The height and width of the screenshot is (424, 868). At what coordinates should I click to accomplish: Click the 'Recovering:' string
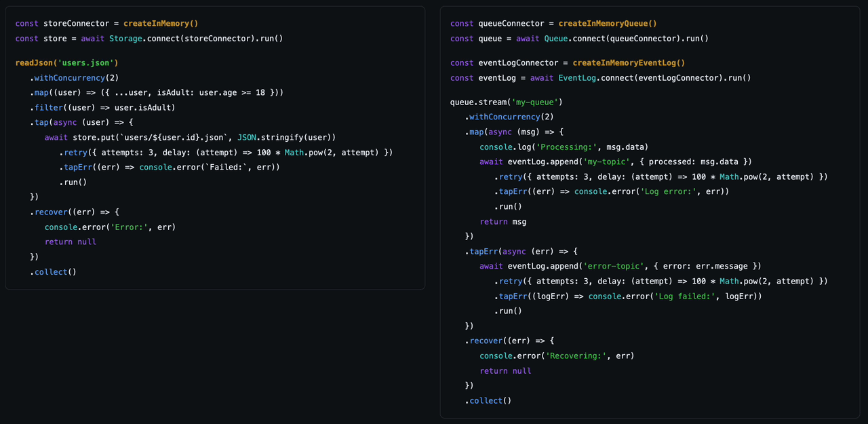[x=578, y=356]
